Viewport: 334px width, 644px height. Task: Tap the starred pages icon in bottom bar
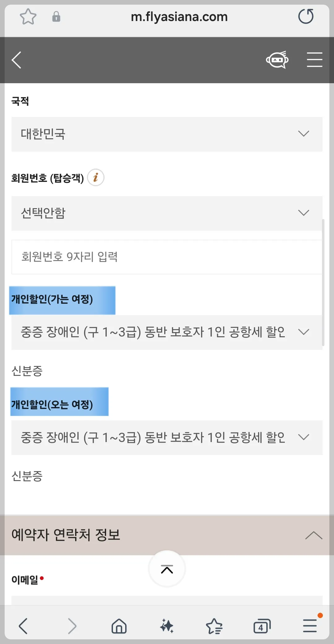(x=215, y=626)
